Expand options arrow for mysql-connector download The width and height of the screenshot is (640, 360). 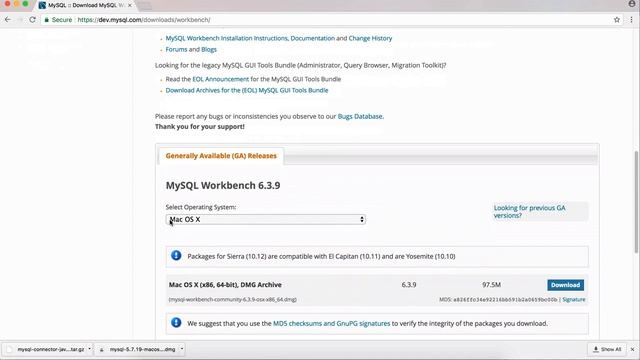point(89,349)
